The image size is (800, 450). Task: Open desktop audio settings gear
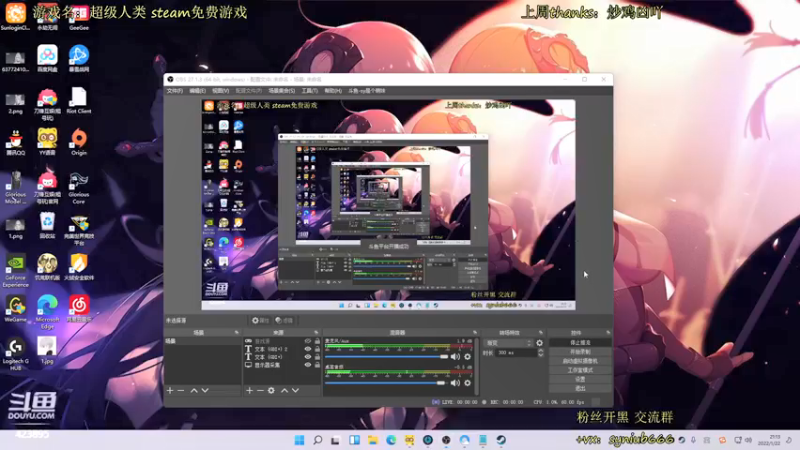[467, 383]
